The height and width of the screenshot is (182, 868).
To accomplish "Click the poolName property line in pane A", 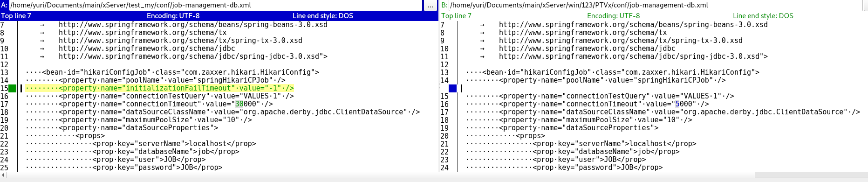I will (x=156, y=80).
